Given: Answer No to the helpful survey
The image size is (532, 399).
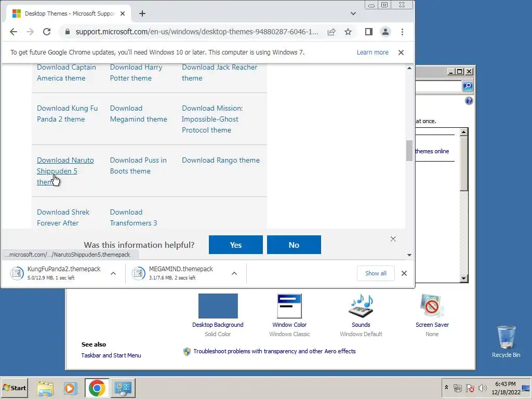Looking at the screenshot, I should click(x=294, y=245).
